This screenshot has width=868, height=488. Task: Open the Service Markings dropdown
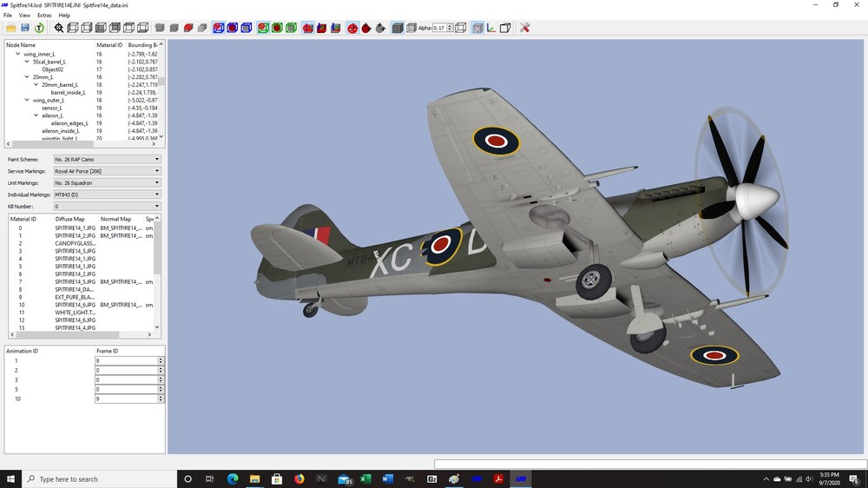(x=107, y=171)
